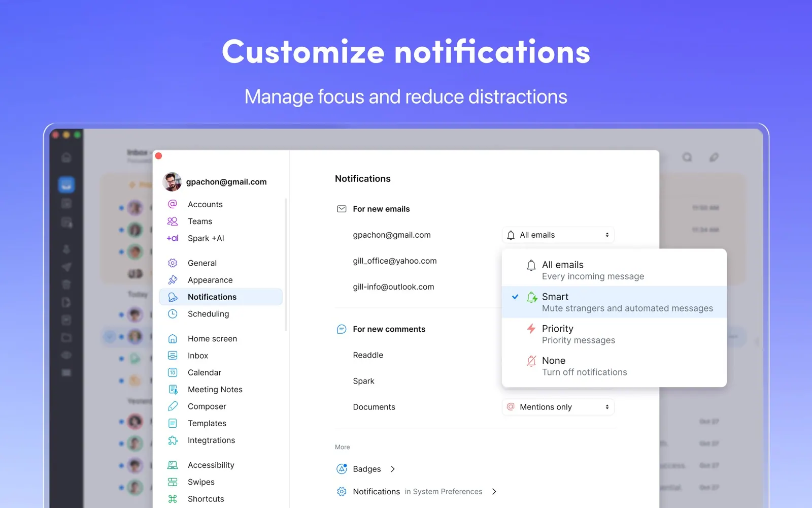The width and height of the screenshot is (812, 508).
Task: Click the Spark comments row
Action: pyautogui.click(x=363, y=381)
